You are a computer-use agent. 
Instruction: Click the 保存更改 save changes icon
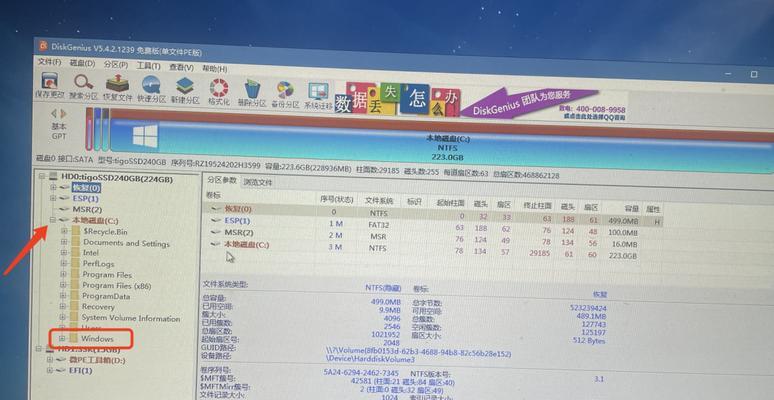click(50, 85)
